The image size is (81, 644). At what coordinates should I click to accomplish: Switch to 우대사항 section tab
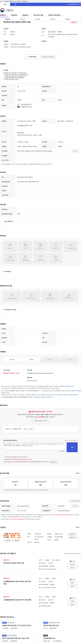point(37,19)
